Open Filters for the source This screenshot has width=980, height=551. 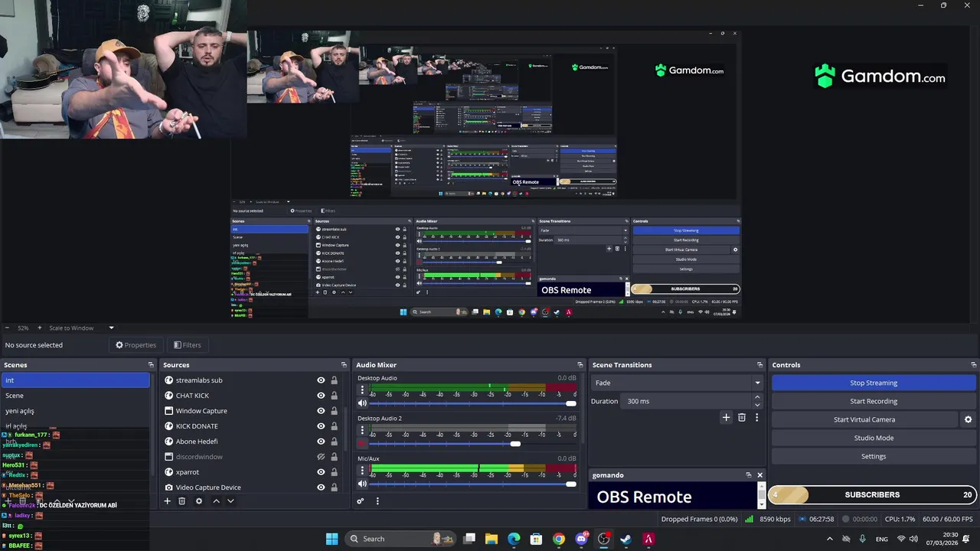187,345
